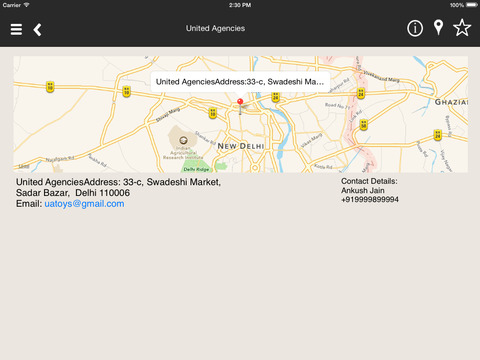Tap the highway 58 shield marker
Image resolution: width=480 pixels, height=360 pixels.
364,125
